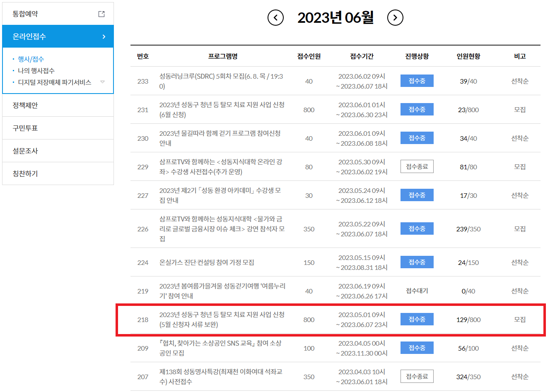555x392 pixels.
Task: Open 통합예약 via external link icon
Action: click(x=101, y=14)
